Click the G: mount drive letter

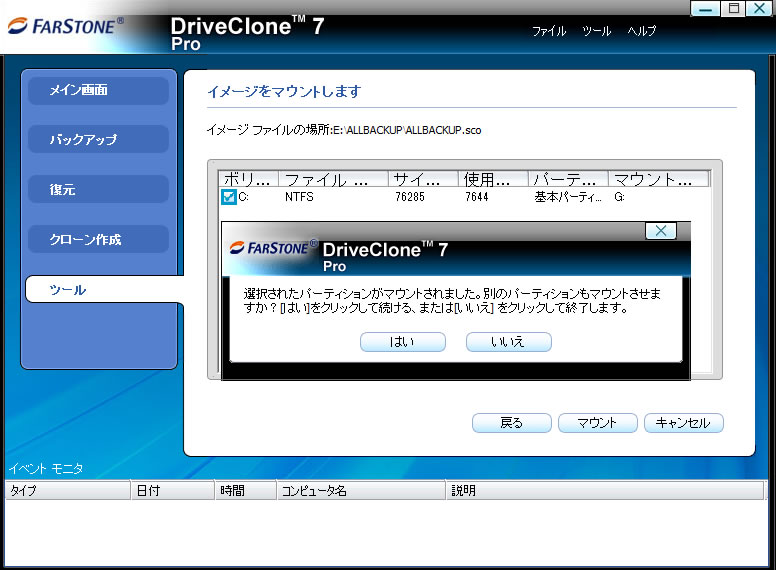(619, 197)
